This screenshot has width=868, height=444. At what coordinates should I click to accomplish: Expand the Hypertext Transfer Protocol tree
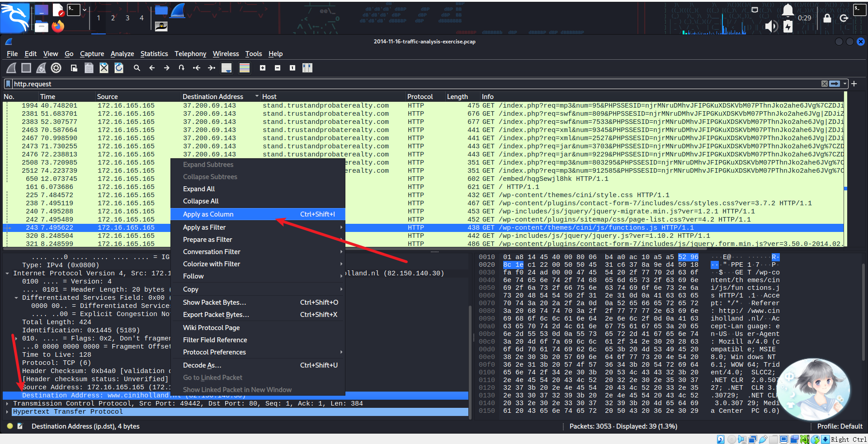[7, 411]
